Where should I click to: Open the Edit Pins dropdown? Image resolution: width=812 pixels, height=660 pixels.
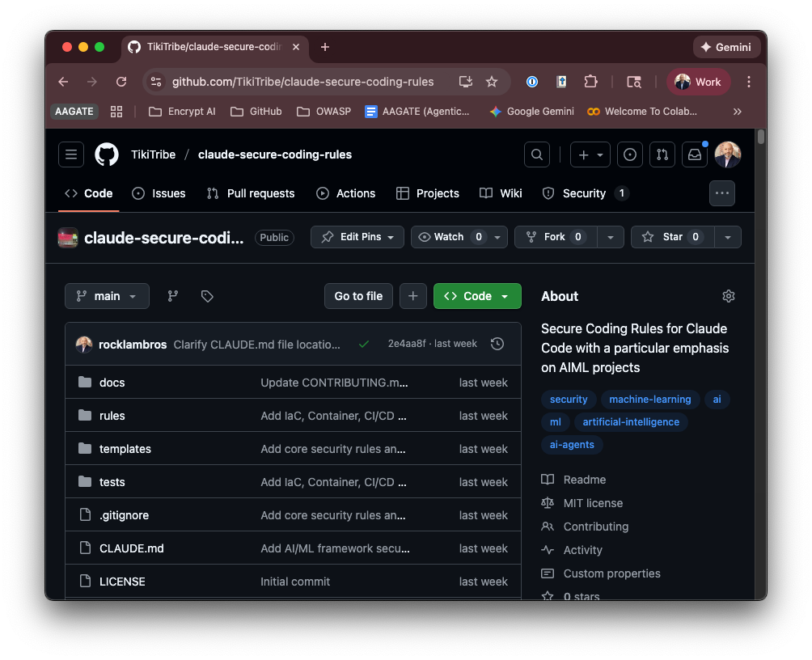pyautogui.click(x=357, y=237)
